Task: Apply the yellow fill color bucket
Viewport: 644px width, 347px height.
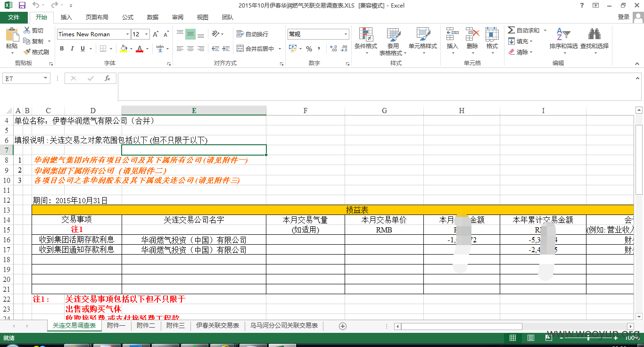Action: (124, 49)
